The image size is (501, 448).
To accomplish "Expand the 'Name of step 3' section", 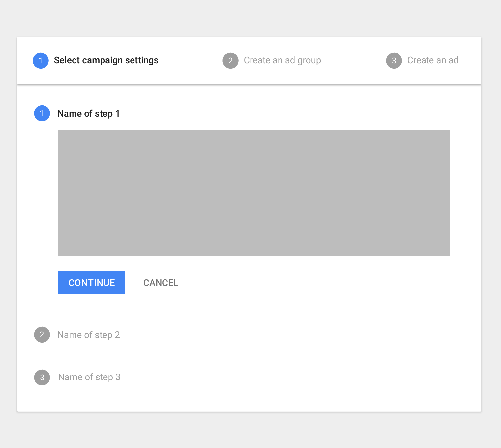I will pyautogui.click(x=89, y=377).
